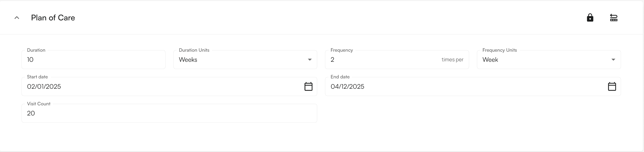
Task: Click the times per suffix label
Action: click(453, 59)
